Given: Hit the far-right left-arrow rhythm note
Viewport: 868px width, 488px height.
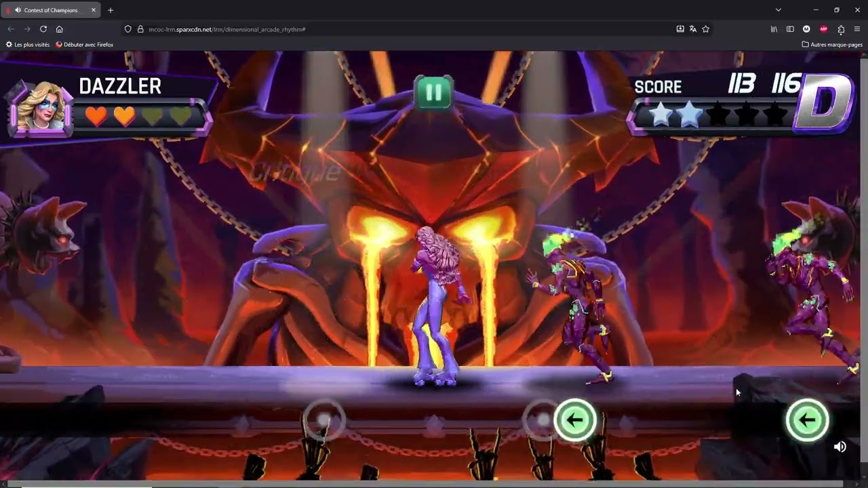Looking at the screenshot, I should point(807,420).
